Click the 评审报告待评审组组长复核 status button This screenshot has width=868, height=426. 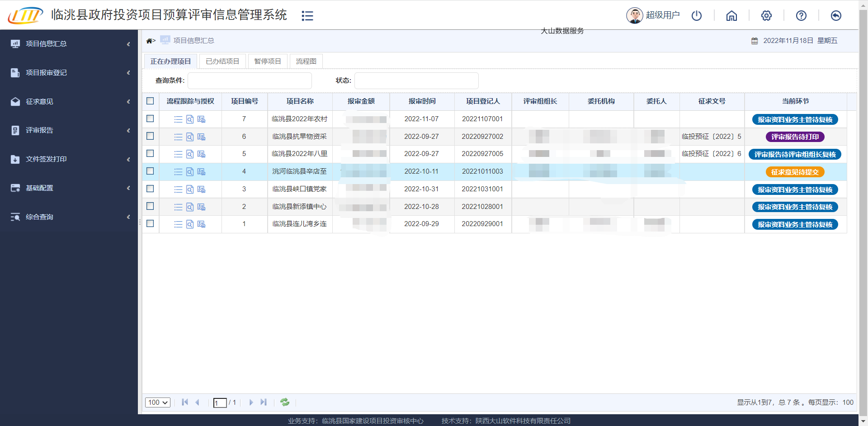(795, 155)
